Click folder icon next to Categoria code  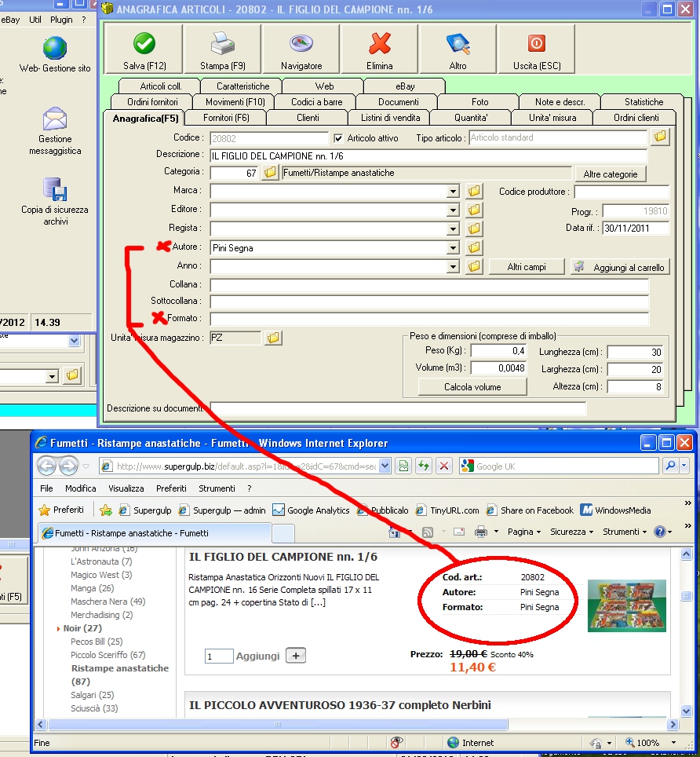point(270,172)
